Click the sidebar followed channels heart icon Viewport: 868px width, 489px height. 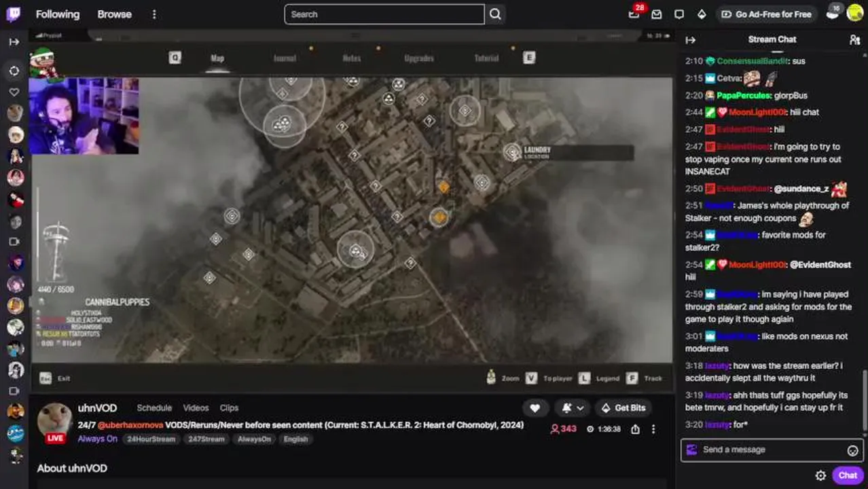(14, 92)
